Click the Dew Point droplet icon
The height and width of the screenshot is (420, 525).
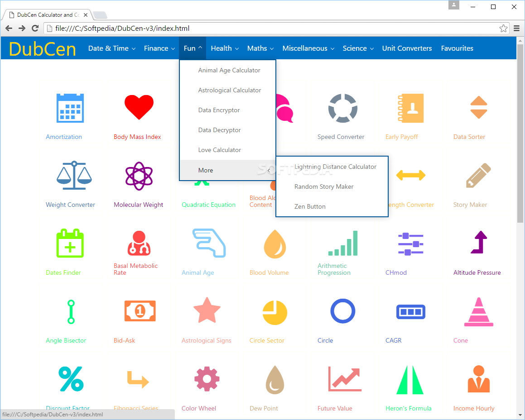[275, 380]
